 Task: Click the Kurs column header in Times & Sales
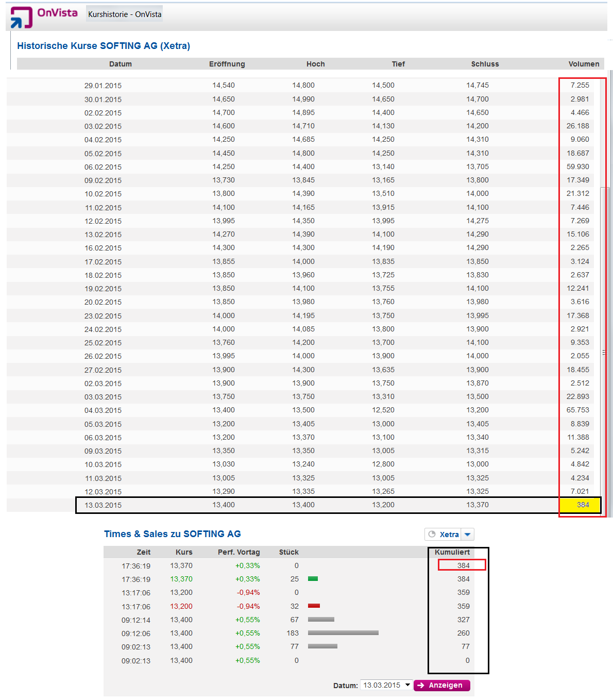[x=184, y=552]
